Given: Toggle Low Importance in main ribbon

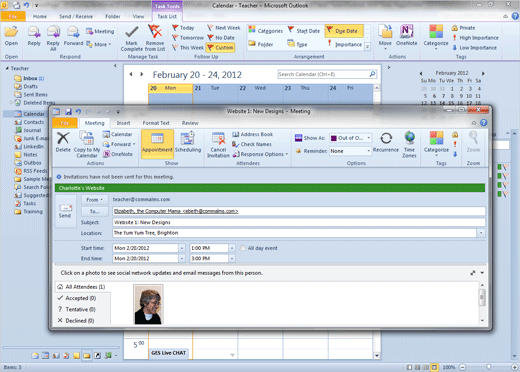Looking at the screenshot, I should [474, 48].
